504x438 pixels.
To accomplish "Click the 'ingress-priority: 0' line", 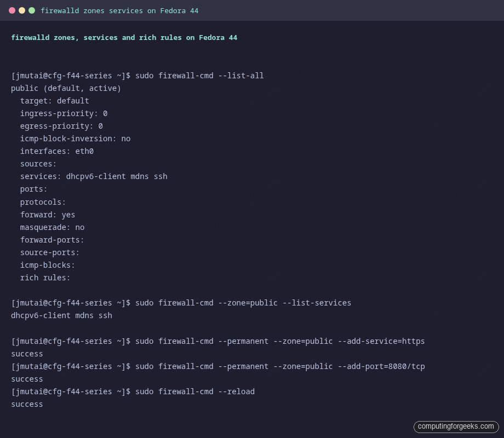I will pos(64,113).
